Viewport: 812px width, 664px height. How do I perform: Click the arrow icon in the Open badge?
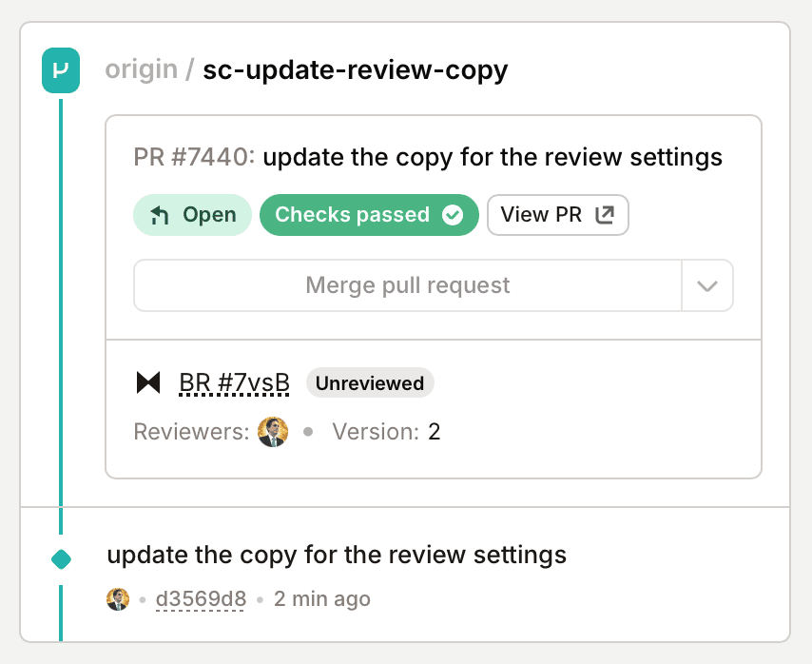click(160, 215)
